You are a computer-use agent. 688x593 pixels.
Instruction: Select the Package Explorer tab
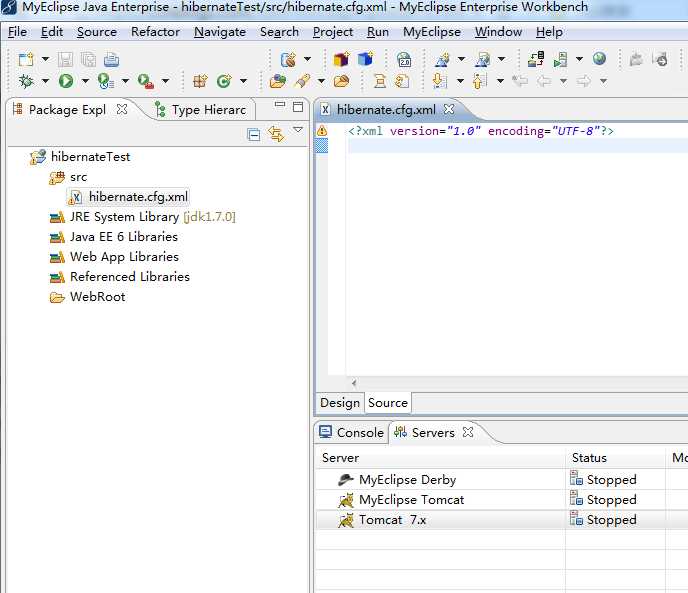click(x=67, y=110)
